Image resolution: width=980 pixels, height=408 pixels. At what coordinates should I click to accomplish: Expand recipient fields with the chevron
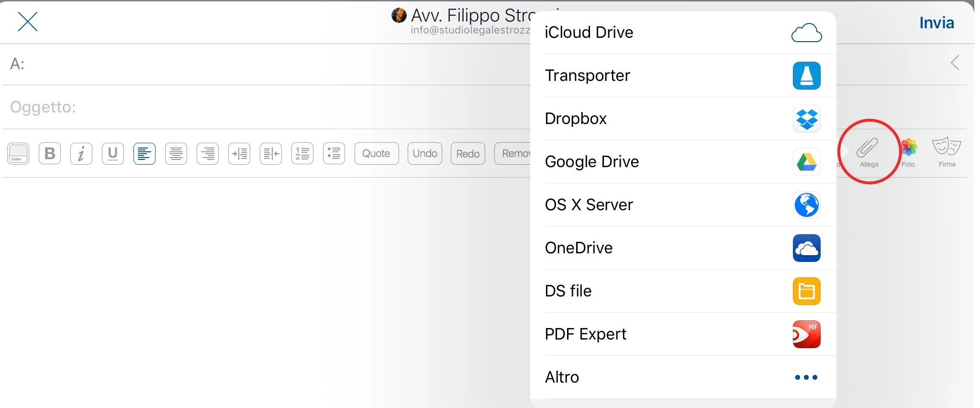[x=955, y=63]
